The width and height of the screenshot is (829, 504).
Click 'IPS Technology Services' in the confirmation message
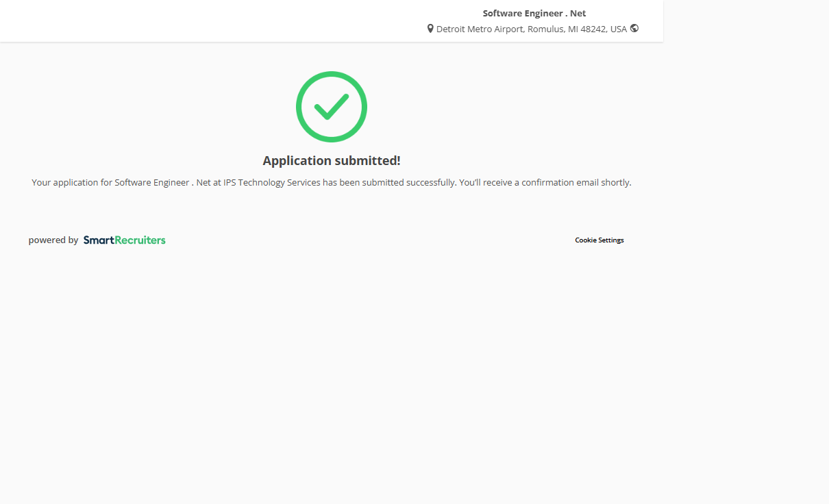click(272, 183)
